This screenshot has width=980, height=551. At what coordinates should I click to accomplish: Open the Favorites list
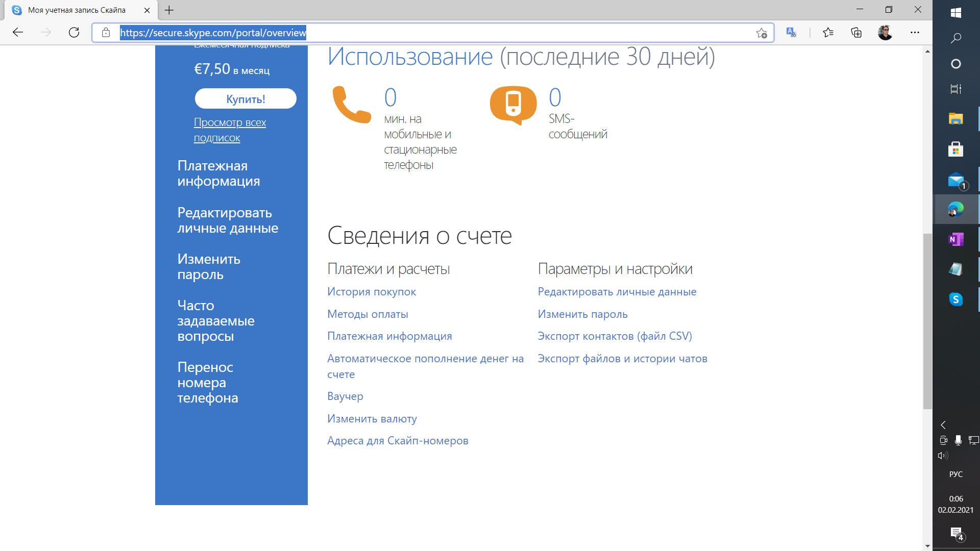(828, 33)
